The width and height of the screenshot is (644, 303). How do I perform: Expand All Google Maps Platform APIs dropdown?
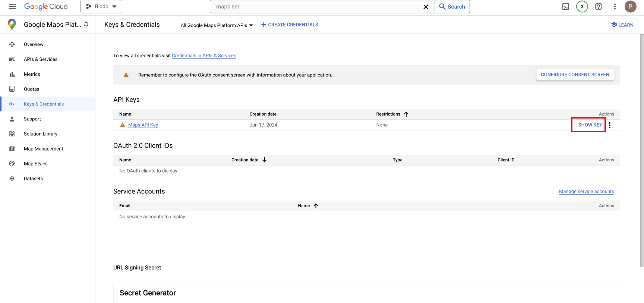pyautogui.click(x=217, y=25)
